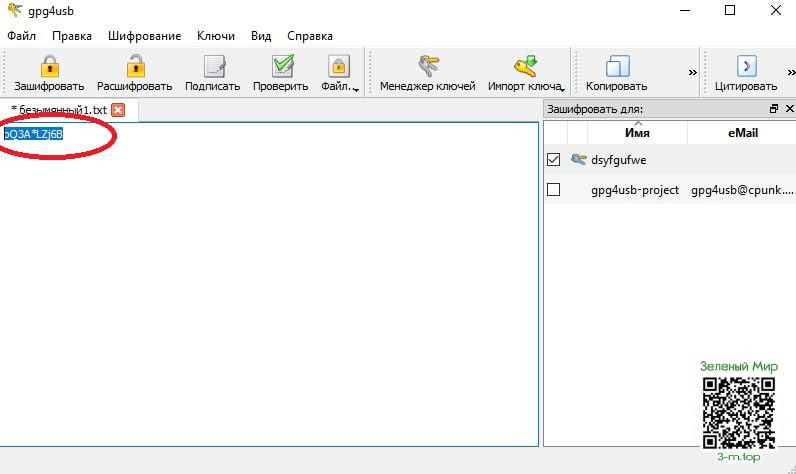Viewport: 796px width, 474px height.
Task: Check the gpg4usb-project key checkbox
Action: point(553,190)
